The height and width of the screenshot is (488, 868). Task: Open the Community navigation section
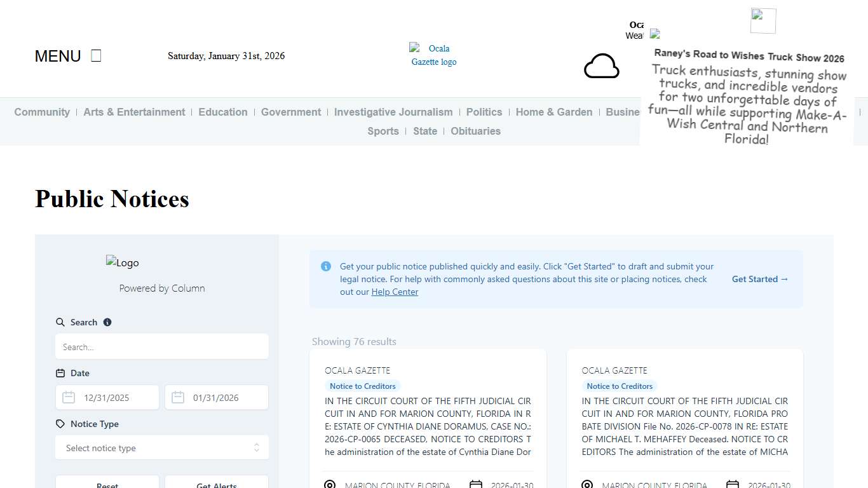[x=42, y=112]
